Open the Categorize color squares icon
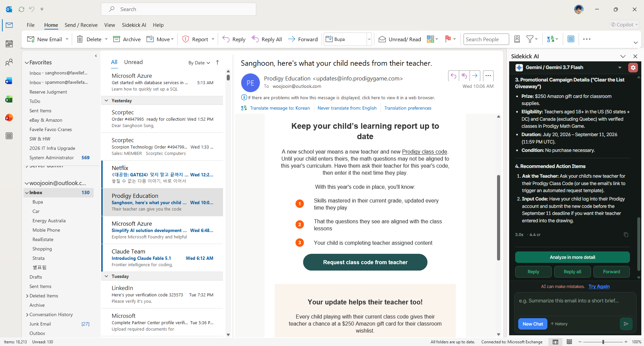644x346 pixels. 430,39
